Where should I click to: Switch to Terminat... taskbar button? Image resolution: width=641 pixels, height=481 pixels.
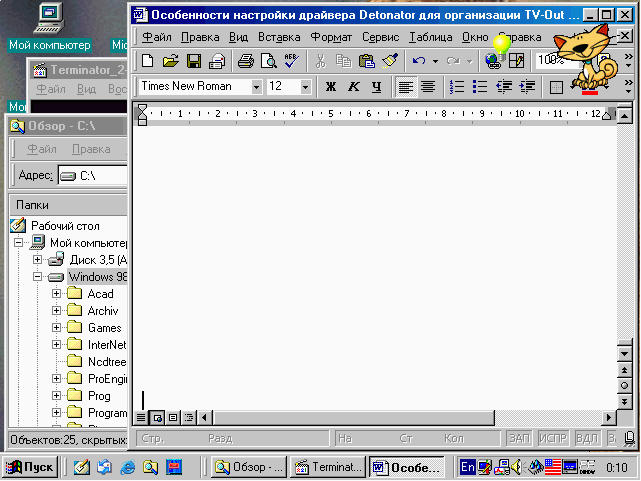click(x=329, y=467)
